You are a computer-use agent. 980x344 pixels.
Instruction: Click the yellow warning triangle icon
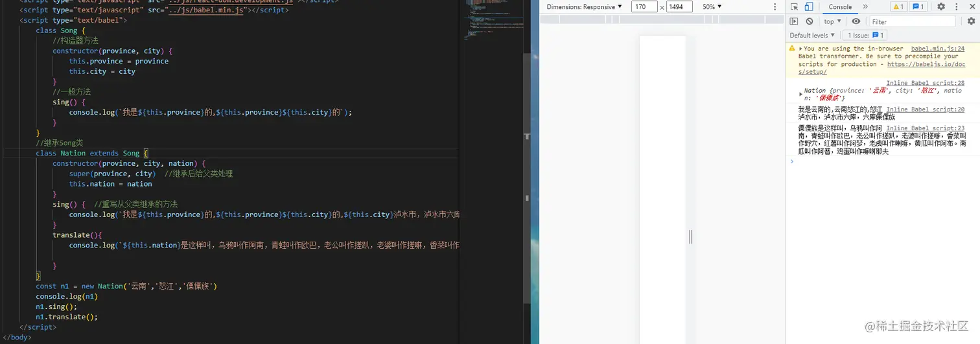pos(792,49)
